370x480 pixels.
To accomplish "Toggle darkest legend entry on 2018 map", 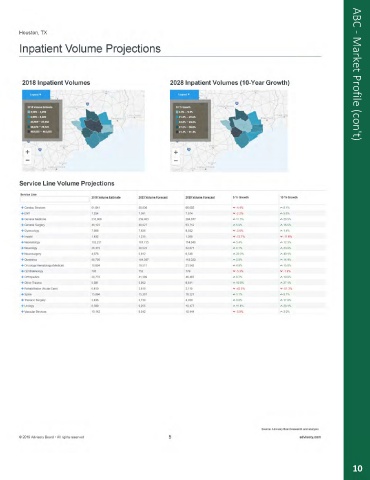I will pyautogui.click(x=28, y=132).
